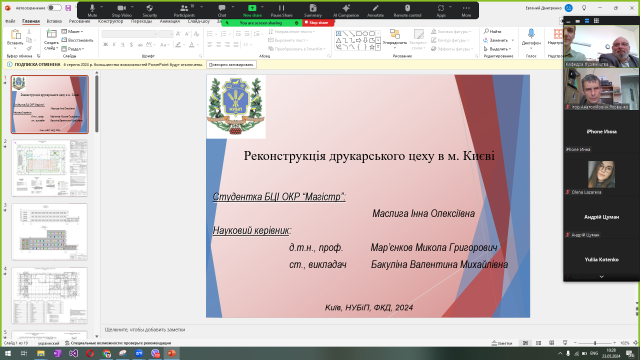Screen dimensions: 640x360
Task: Adjust the zoom level slider in status bar
Action: click(595, 343)
